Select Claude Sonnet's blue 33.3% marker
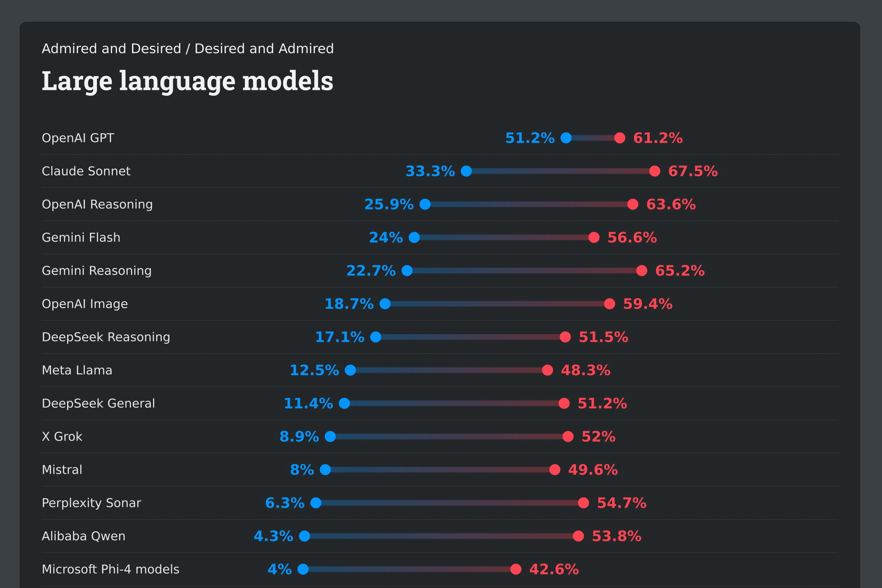This screenshot has height=588, width=882. click(x=466, y=171)
